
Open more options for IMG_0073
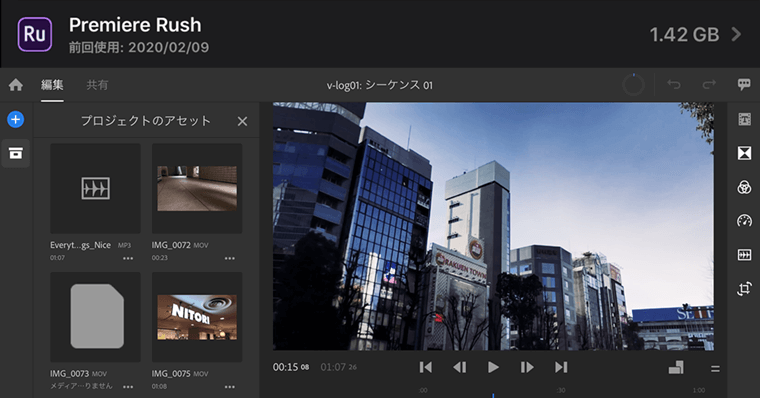point(128,387)
